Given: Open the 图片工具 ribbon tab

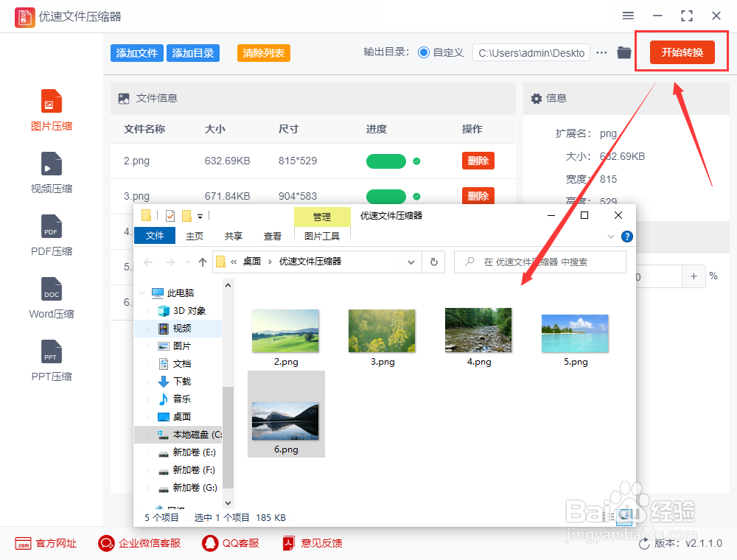Looking at the screenshot, I should pyautogui.click(x=322, y=236).
